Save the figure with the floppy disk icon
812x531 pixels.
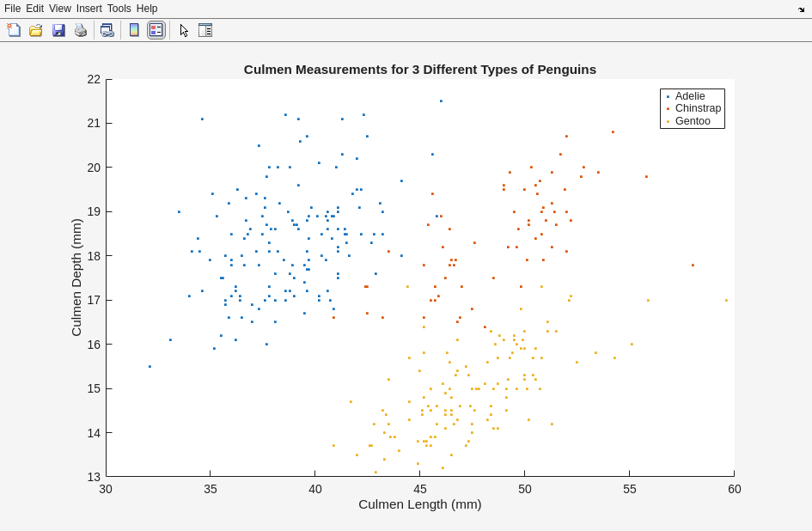[58, 30]
